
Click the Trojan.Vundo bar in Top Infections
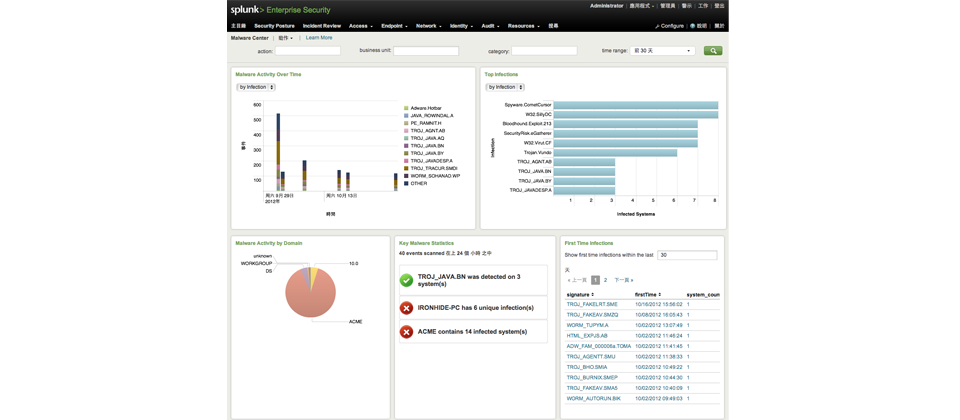[615, 152]
